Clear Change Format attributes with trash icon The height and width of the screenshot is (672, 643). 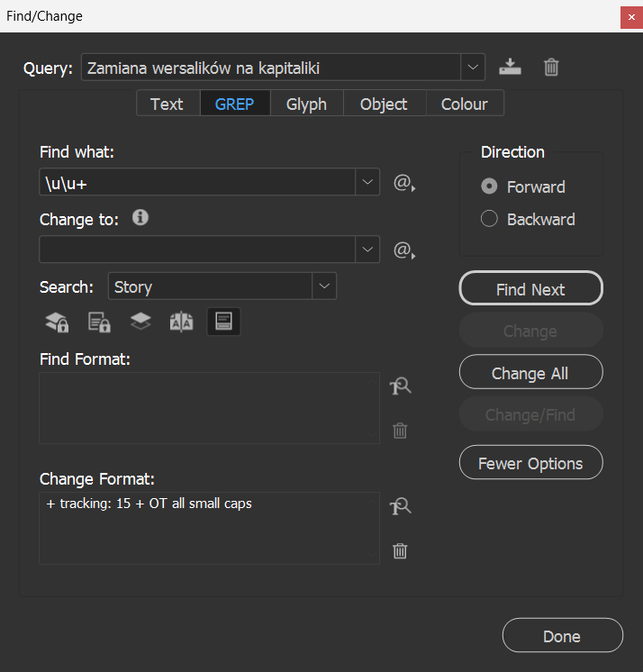[400, 551]
